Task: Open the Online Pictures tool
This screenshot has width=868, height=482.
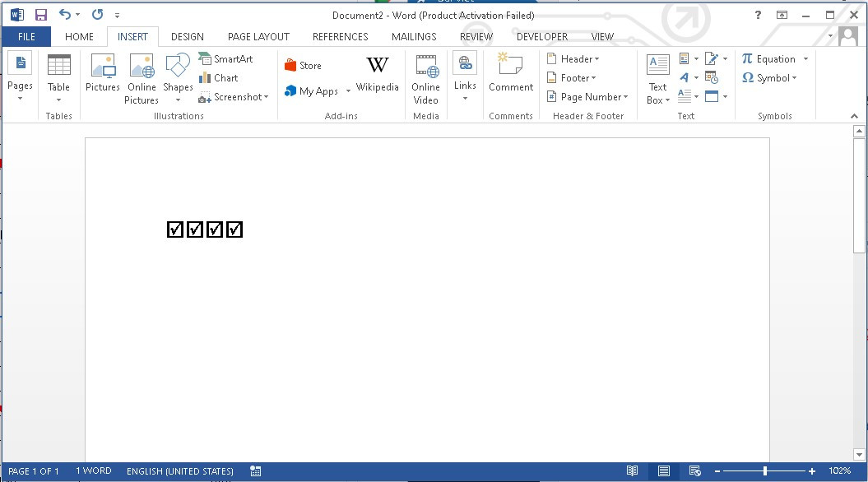Action: tap(142, 78)
